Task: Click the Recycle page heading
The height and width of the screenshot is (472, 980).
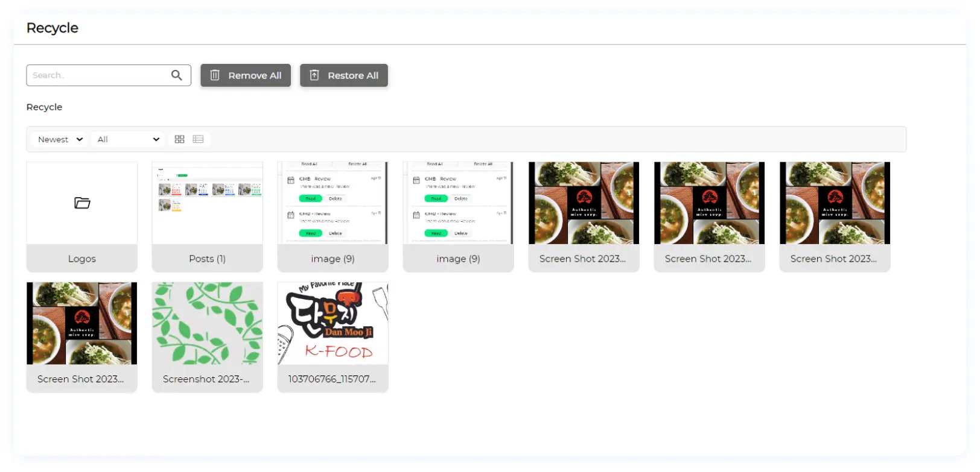Action: point(52,28)
